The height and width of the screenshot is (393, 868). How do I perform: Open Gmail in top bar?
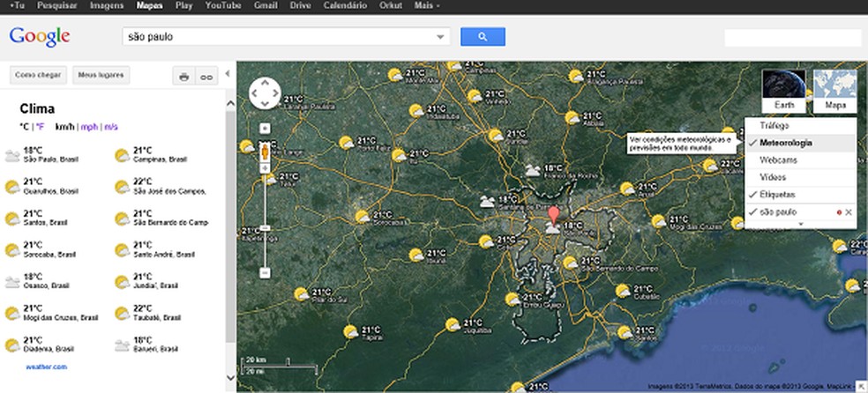click(266, 5)
